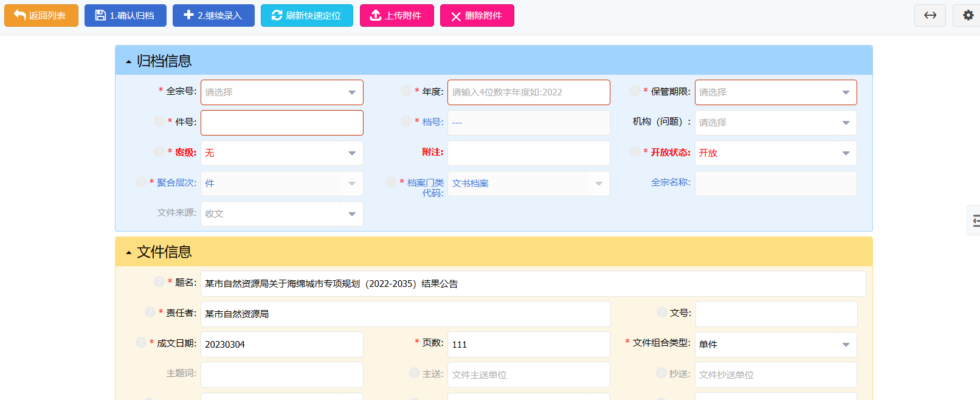The width and height of the screenshot is (980, 400).
Task: Click help icon beside 保管期限
Action: click(635, 91)
